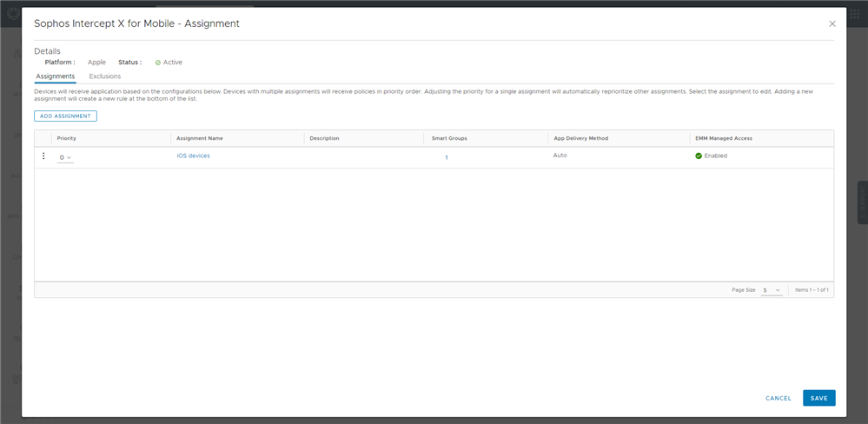Viewport: 868px width, 424px height.
Task: Switch to the Exclusions tab
Action: [x=104, y=76]
